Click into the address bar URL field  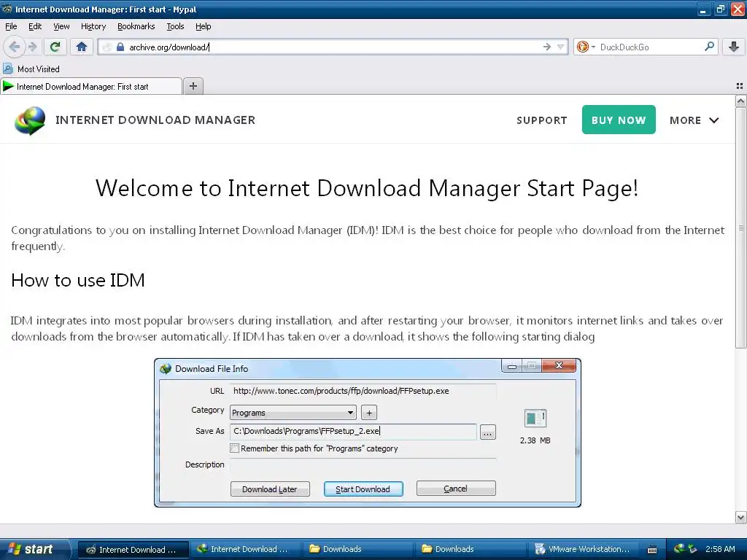point(333,47)
